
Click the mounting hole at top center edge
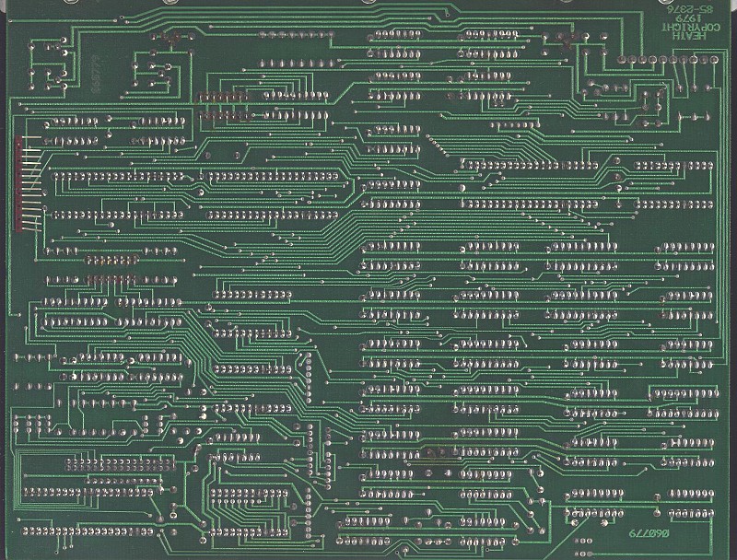tap(368, 4)
